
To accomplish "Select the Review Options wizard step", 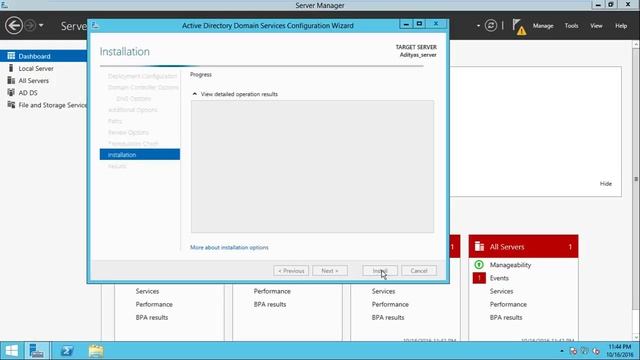I will (x=128, y=132).
